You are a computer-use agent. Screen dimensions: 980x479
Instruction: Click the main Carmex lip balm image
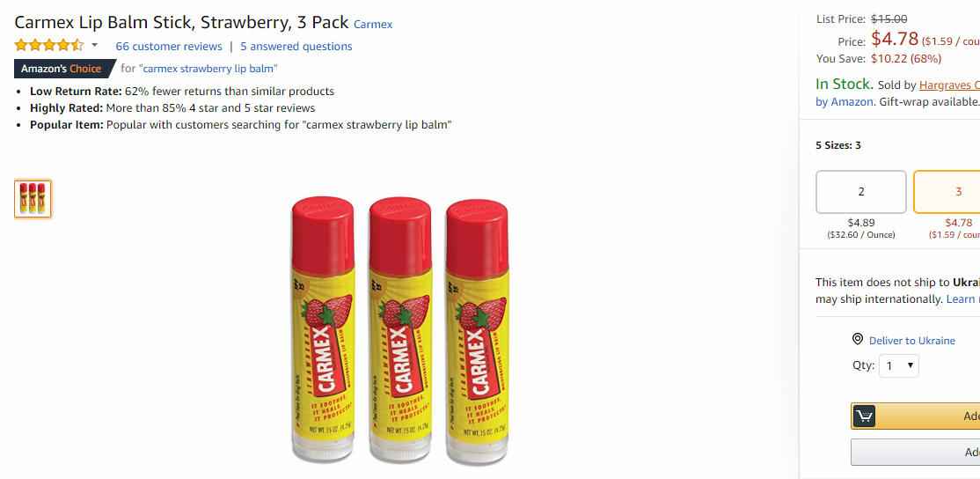tap(400, 330)
